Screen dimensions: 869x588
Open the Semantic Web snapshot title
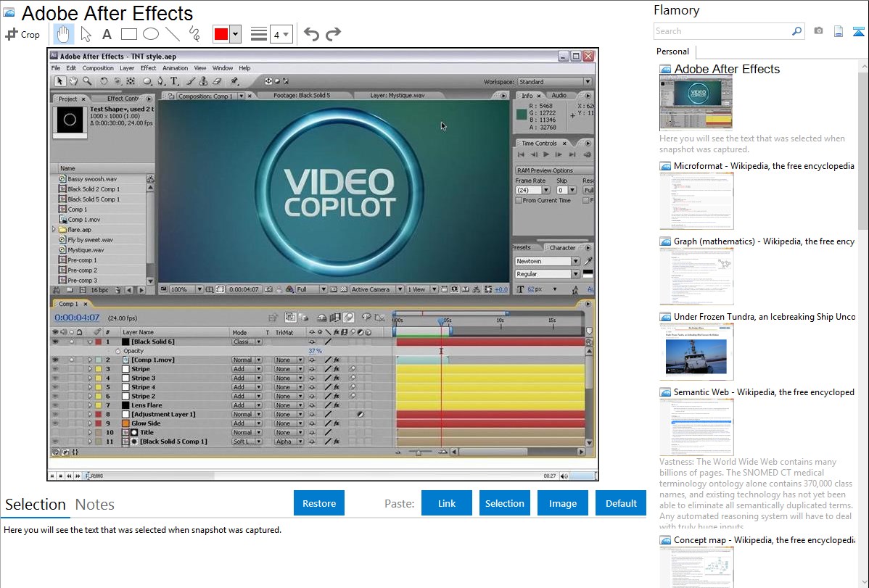pyautogui.click(x=764, y=392)
